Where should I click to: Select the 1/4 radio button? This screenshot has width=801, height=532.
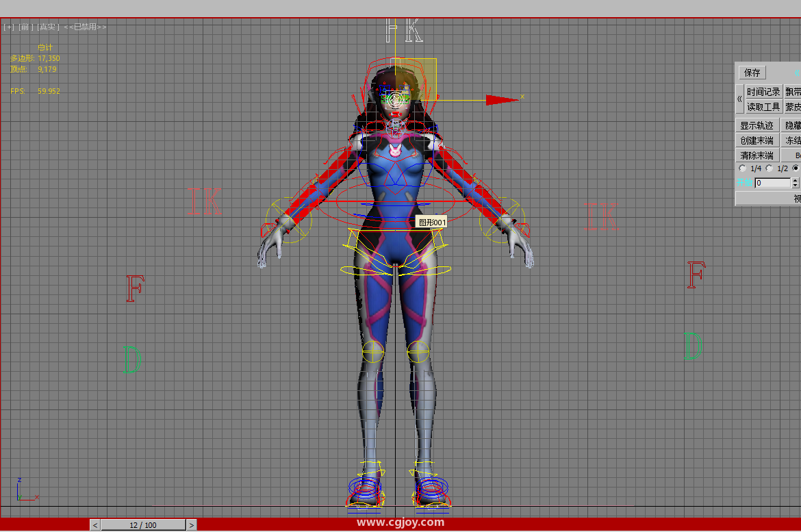point(743,168)
